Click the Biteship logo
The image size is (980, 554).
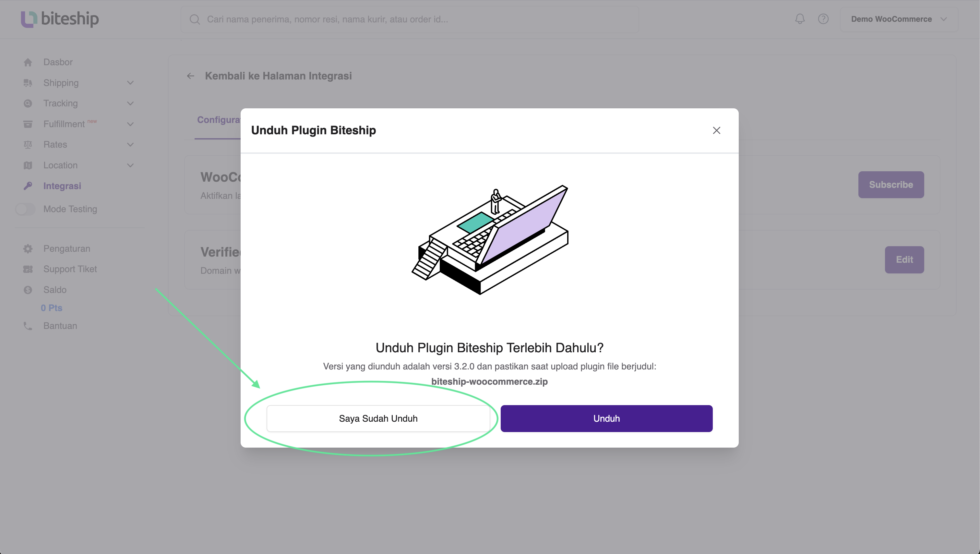point(60,19)
